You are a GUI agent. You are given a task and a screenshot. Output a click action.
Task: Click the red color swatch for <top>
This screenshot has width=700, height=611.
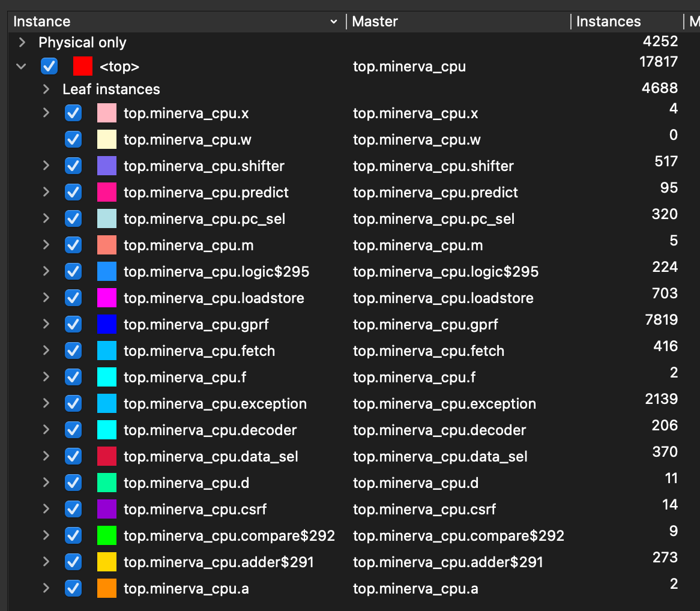point(82,66)
